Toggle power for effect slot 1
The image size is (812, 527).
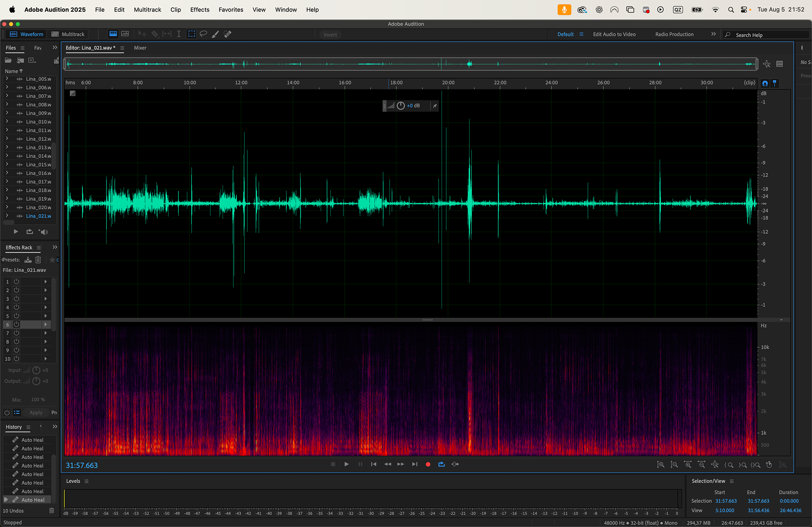[x=16, y=281]
